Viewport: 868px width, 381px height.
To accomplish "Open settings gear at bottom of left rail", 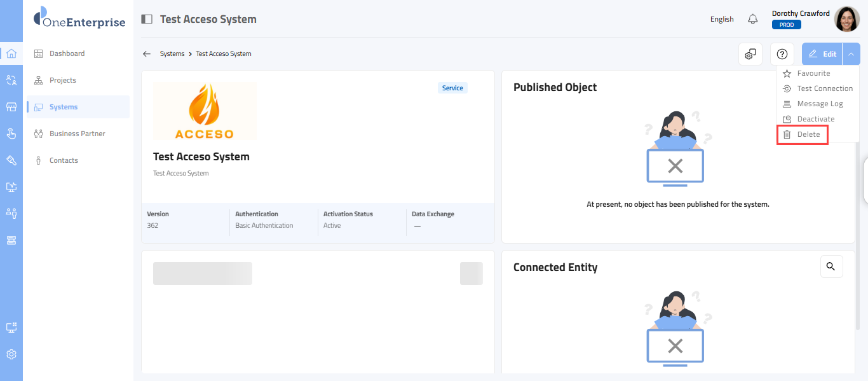I will tap(11, 354).
